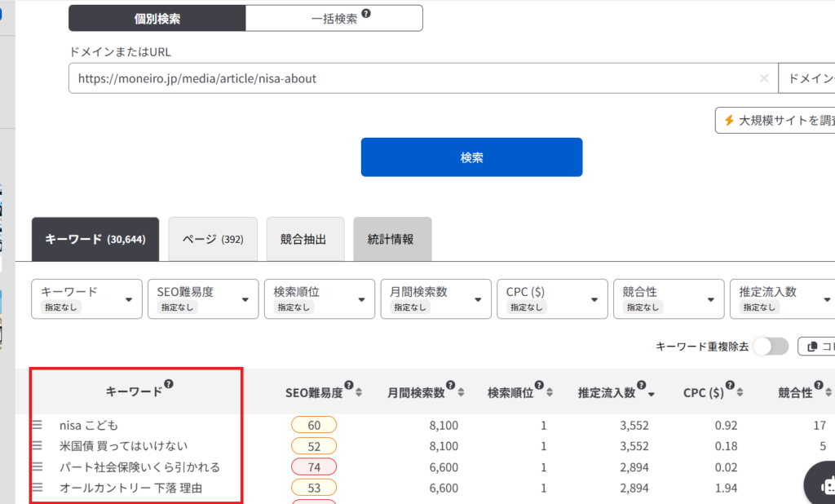Click help icon on SEO難易度 header
This screenshot has width=835, height=504.
click(349, 385)
